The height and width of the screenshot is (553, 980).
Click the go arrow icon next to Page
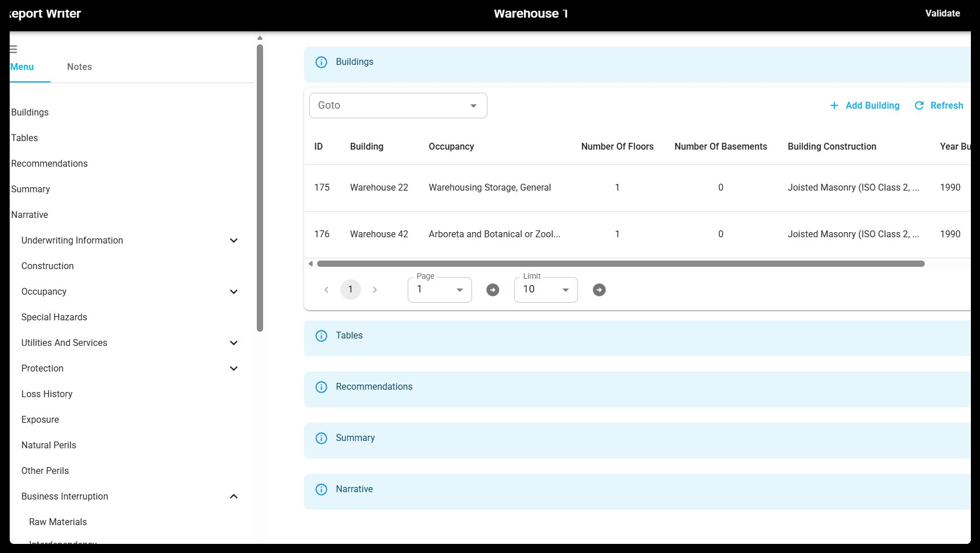(x=493, y=290)
